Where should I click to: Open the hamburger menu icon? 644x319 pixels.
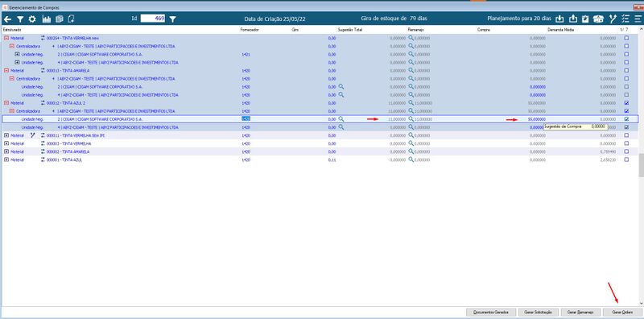(x=638, y=19)
